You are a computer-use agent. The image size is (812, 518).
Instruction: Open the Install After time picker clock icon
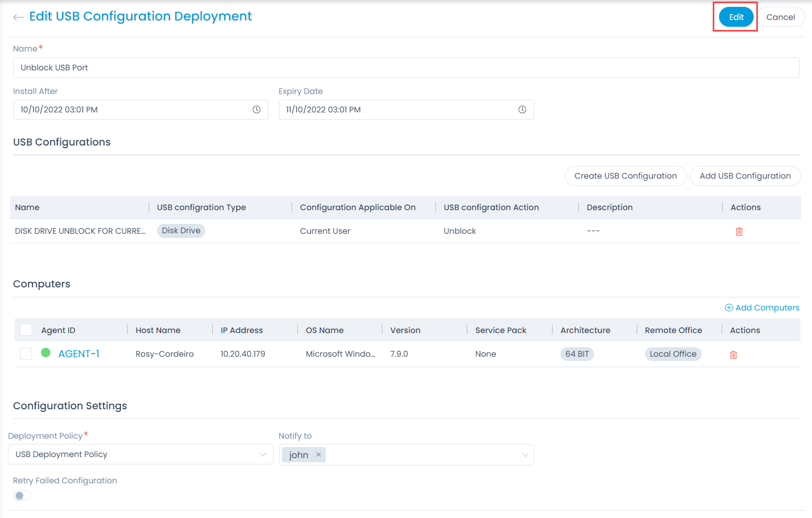[x=257, y=109]
